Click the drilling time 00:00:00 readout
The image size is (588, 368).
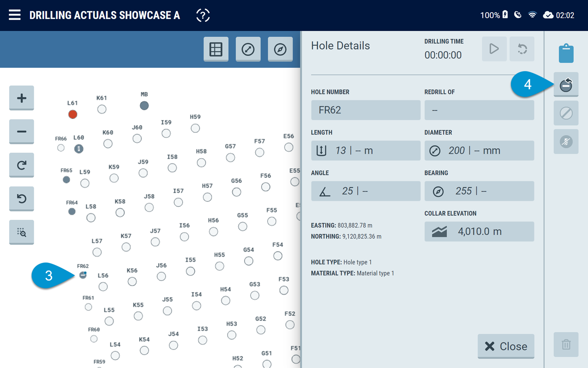443,55
